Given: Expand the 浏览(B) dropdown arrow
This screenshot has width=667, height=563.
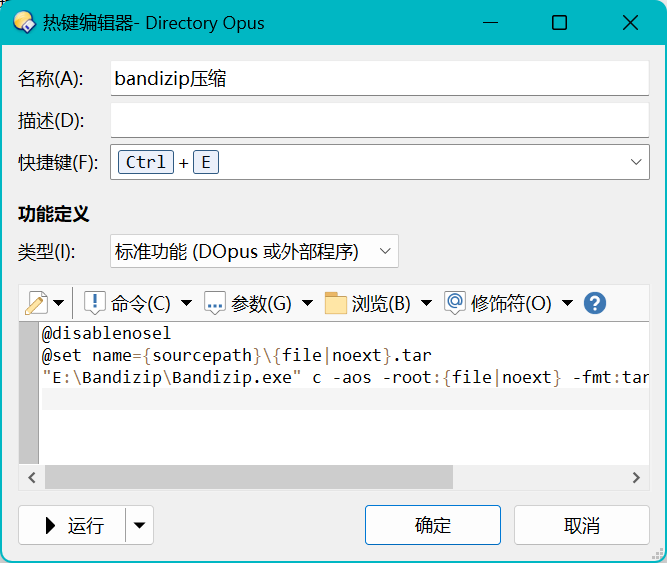Looking at the screenshot, I should click(x=426, y=303).
